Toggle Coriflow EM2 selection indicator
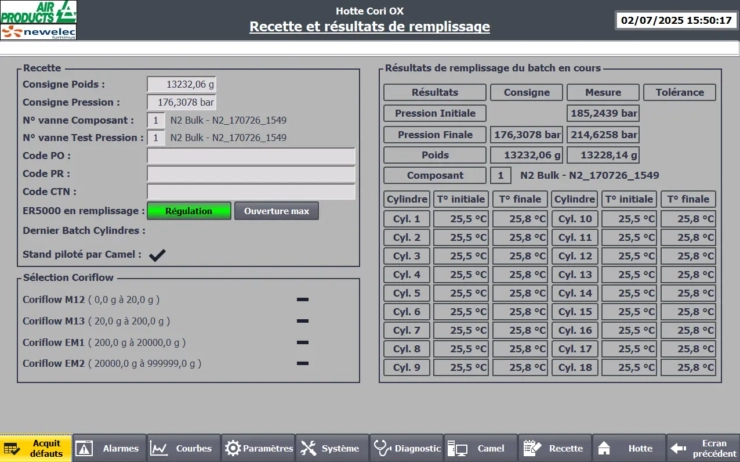This screenshot has height=462, width=740. coord(303,363)
